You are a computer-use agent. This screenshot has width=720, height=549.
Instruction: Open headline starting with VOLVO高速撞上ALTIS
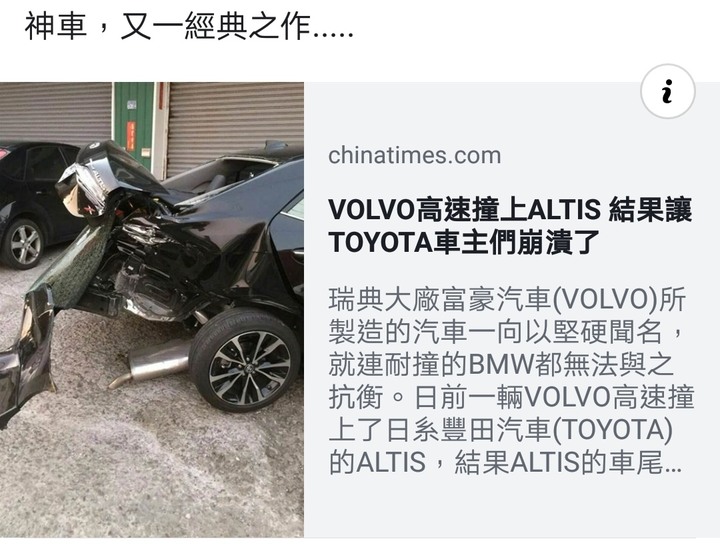(x=510, y=226)
